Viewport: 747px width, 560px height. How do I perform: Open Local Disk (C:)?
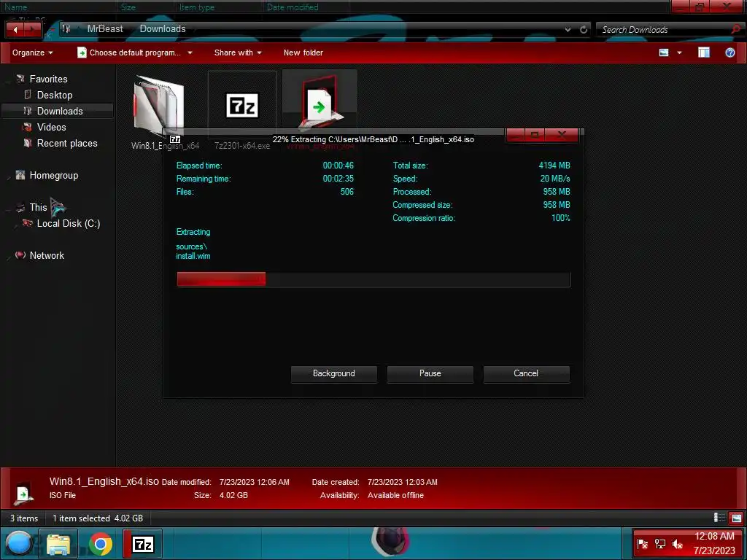[68, 223]
